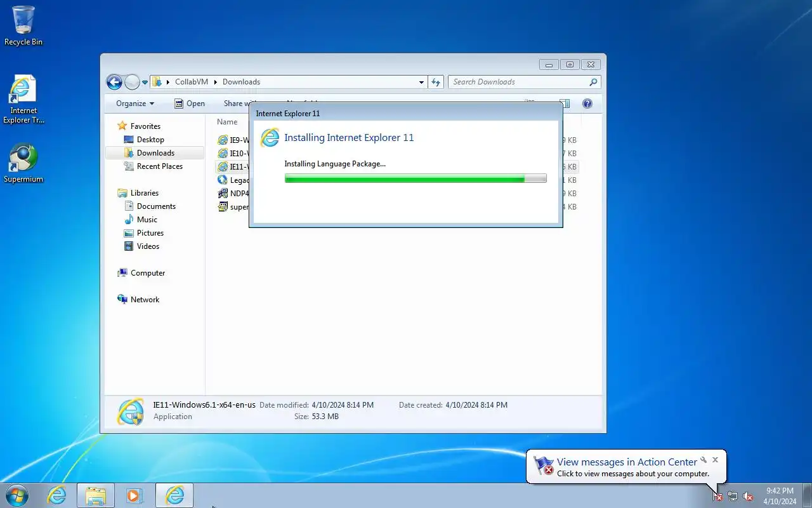812x508 pixels.
Task: Switch to IE11 installer taskbar button
Action: pyautogui.click(x=174, y=495)
